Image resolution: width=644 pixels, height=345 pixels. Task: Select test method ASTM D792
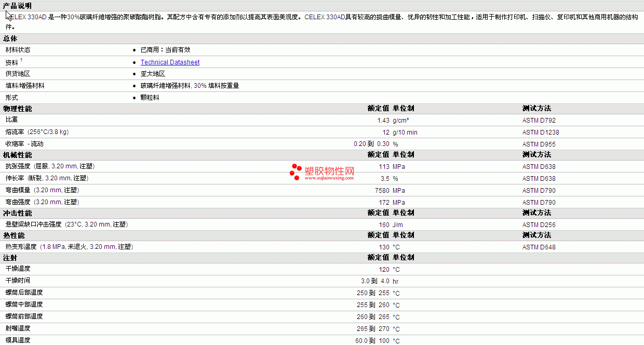tap(539, 121)
